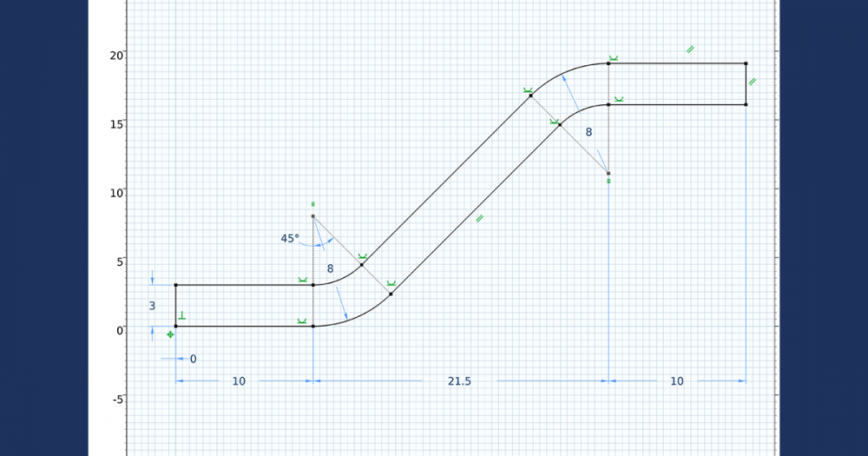Select the bottom-left corner vertex at the origin
This screenshot has height=456, width=868.
pos(175,326)
